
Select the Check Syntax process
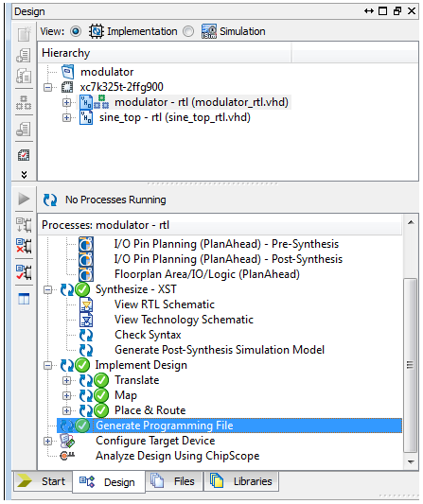pyautogui.click(x=148, y=335)
